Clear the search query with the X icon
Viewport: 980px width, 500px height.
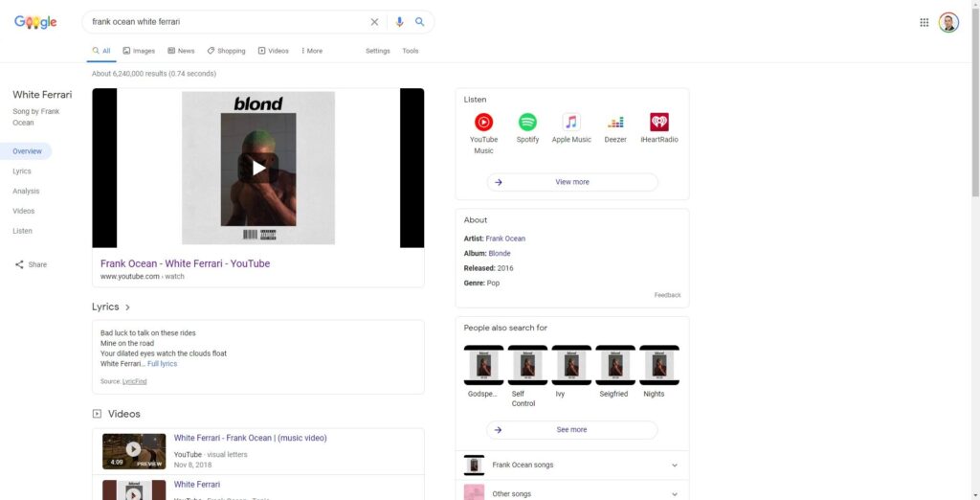click(374, 22)
